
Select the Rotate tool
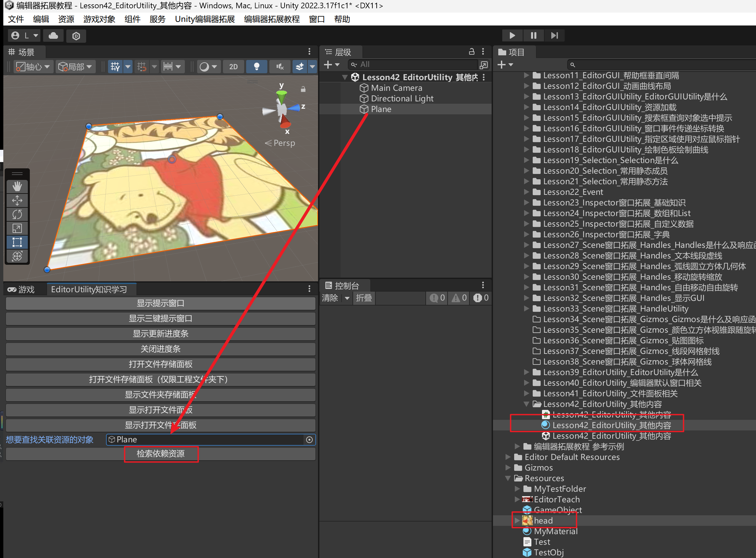click(x=17, y=214)
